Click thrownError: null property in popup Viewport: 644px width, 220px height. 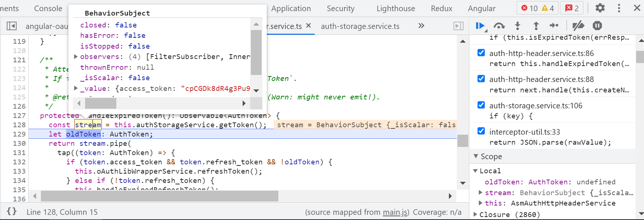(x=117, y=67)
